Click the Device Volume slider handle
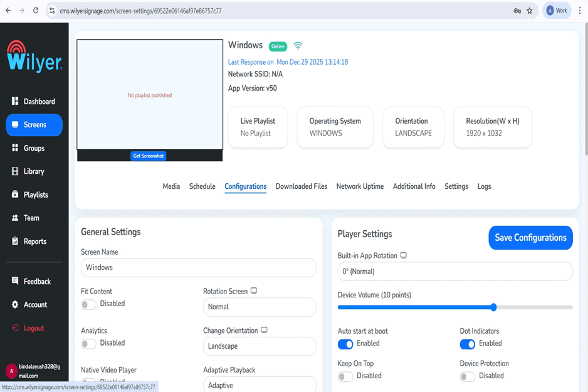The image size is (588, 392). point(494,307)
